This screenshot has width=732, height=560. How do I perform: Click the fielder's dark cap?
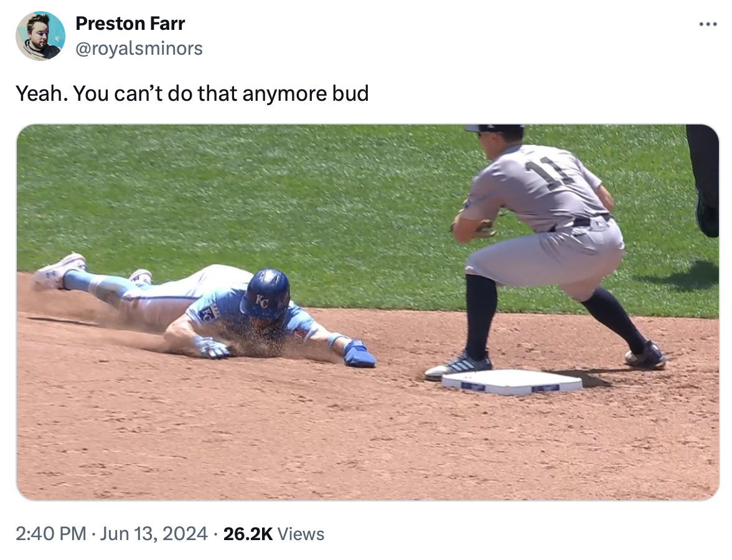tap(495, 129)
